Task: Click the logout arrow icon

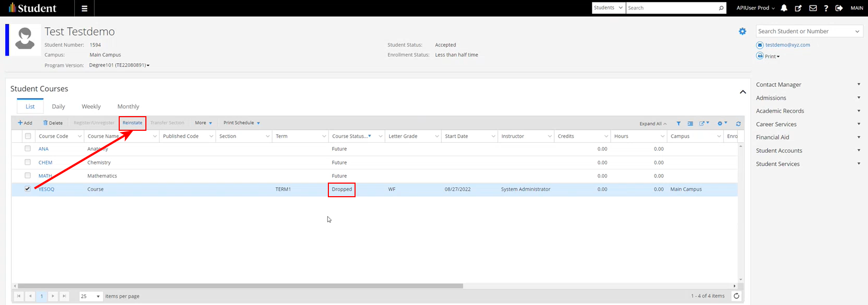Action: tap(839, 8)
